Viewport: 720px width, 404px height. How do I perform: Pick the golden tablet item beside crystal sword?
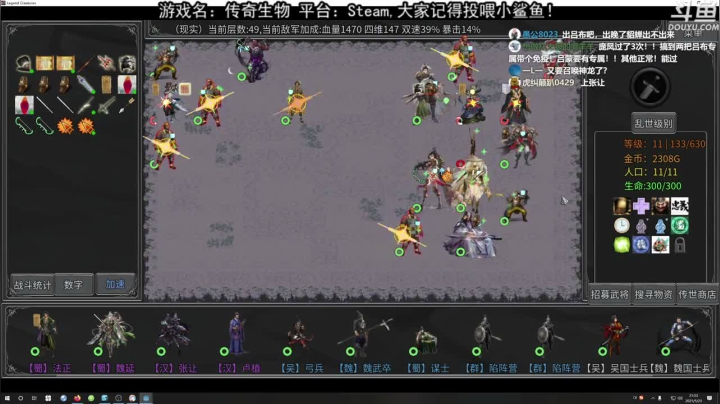click(x=106, y=84)
